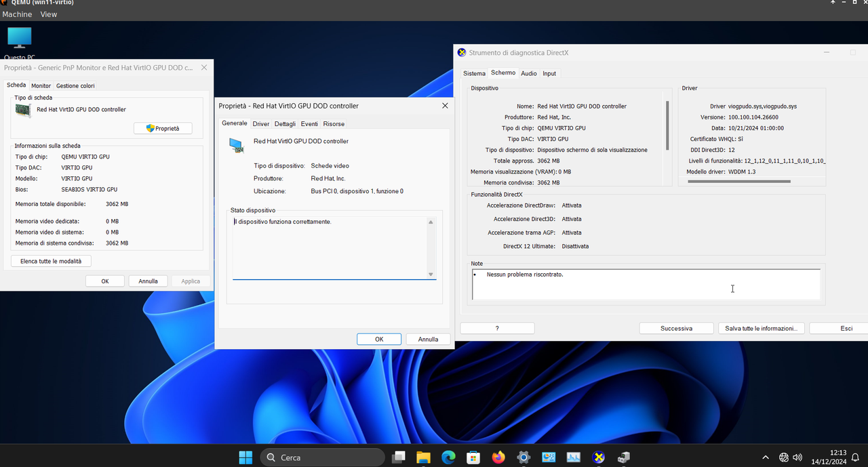Click the Device Manager icon in the taskbar
Screen dimensions: 868x467
pyautogui.click(x=623, y=458)
